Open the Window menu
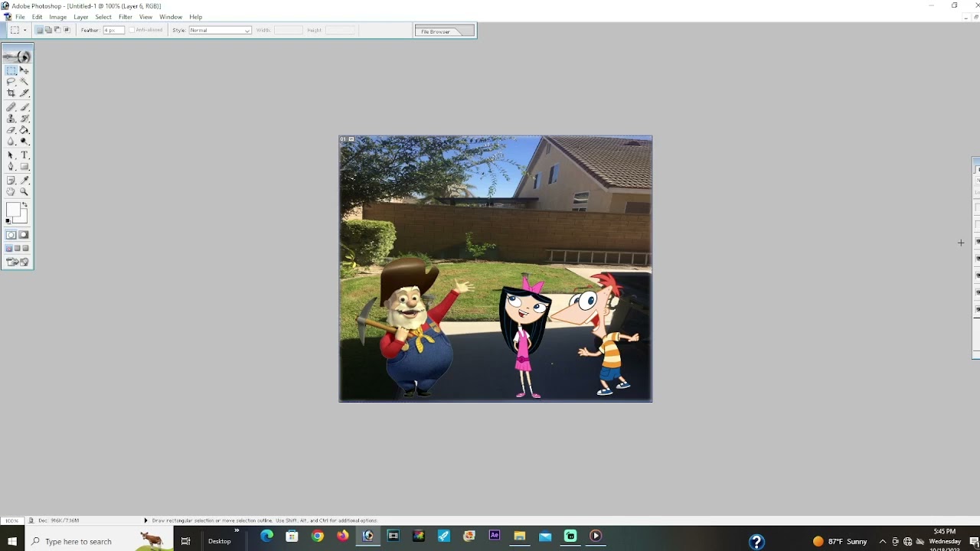 pos(171,17)
